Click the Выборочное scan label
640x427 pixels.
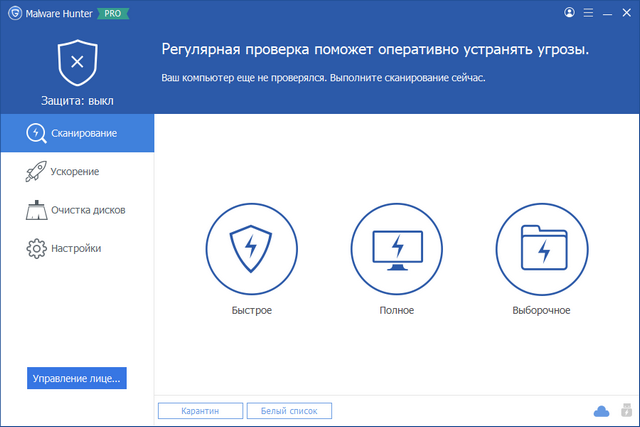pos(541,311)
